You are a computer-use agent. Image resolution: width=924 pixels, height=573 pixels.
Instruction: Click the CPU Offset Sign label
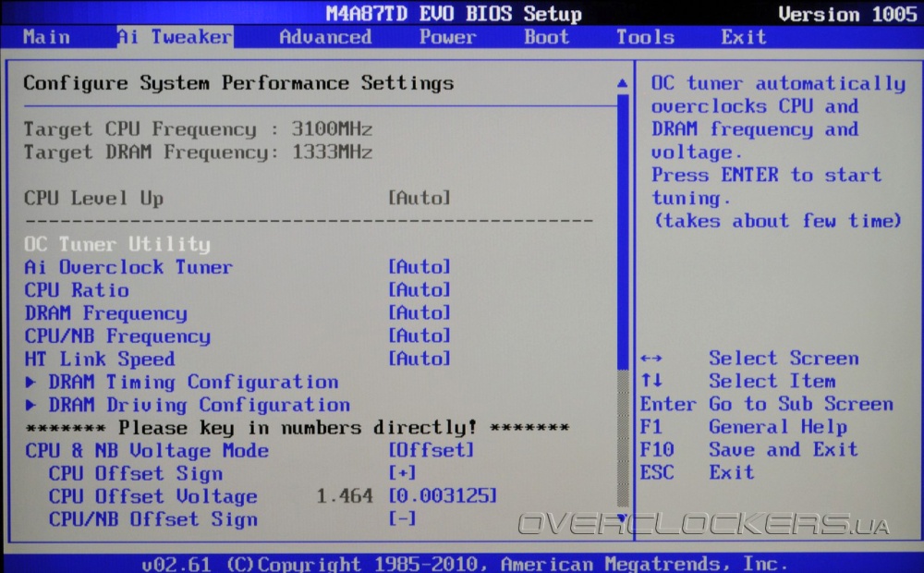pyautogui.click(x=136, y=473)
